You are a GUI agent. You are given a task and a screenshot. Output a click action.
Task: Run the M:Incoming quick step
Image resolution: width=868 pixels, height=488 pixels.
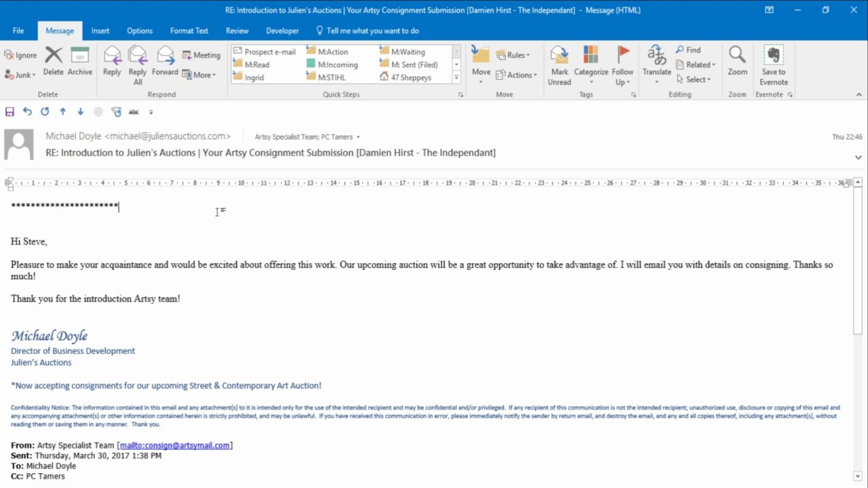[332, 64]
